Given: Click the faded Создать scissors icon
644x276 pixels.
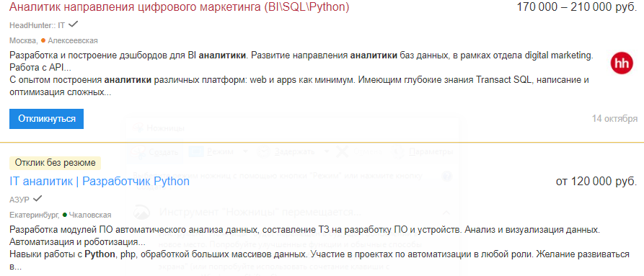Looking at the screenshot, I should click(x=137, y=152).
